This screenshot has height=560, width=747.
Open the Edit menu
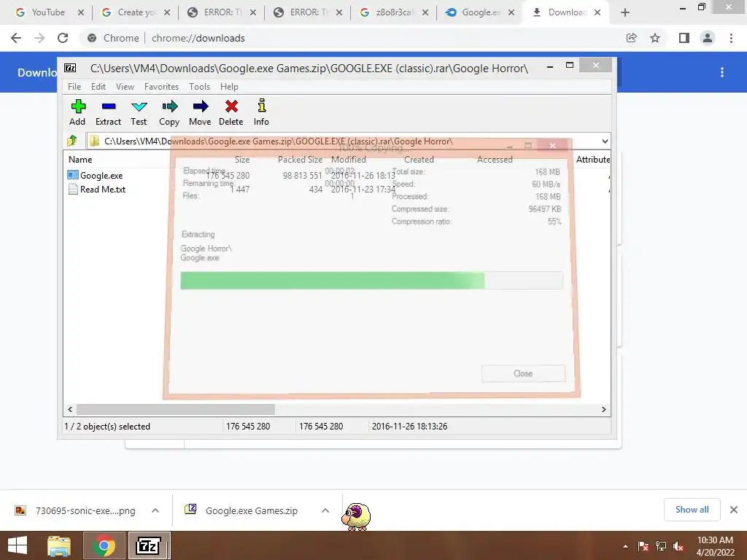(98, 87)
